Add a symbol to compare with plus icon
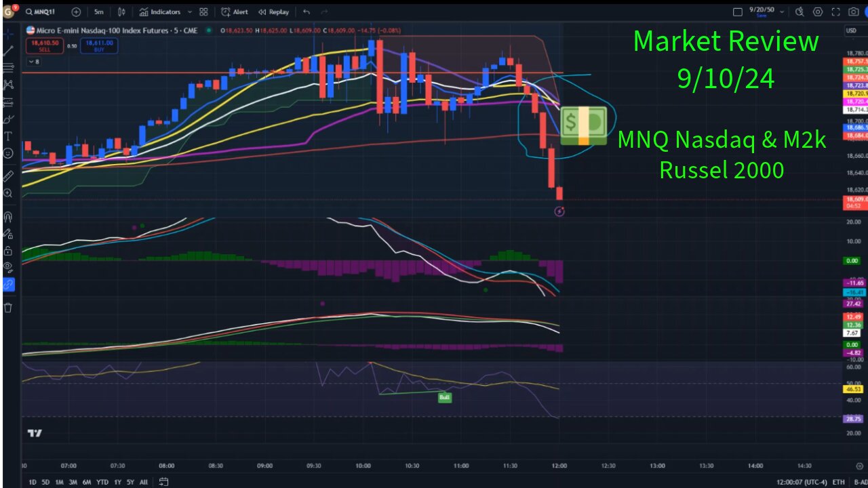Screen dimensions: 868x488 pos(76,12)
